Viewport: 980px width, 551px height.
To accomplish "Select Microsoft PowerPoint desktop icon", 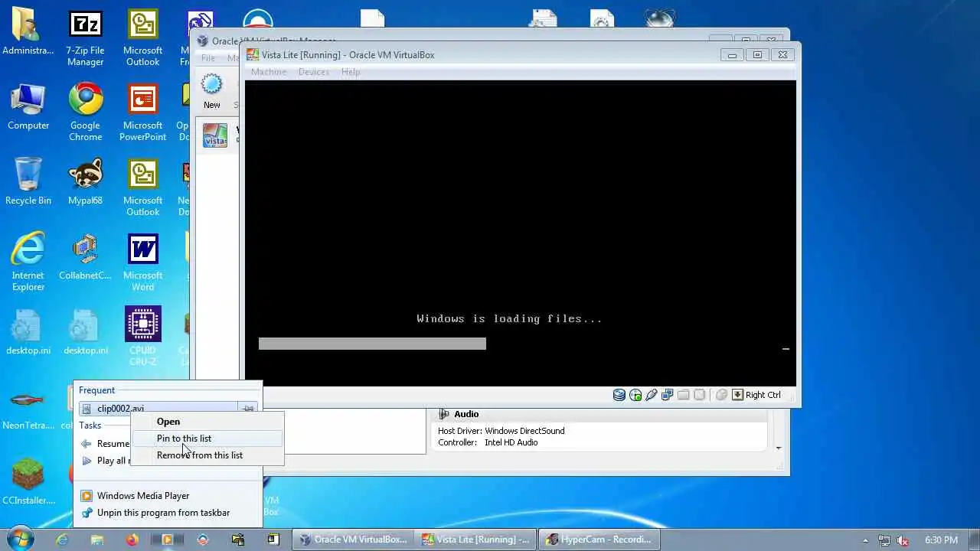I will click(143, 112).
